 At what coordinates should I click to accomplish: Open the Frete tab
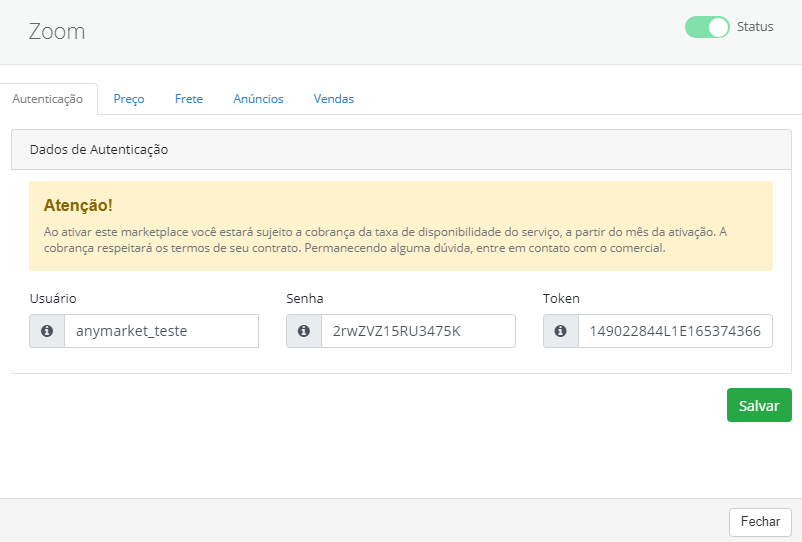pos(189,99)
